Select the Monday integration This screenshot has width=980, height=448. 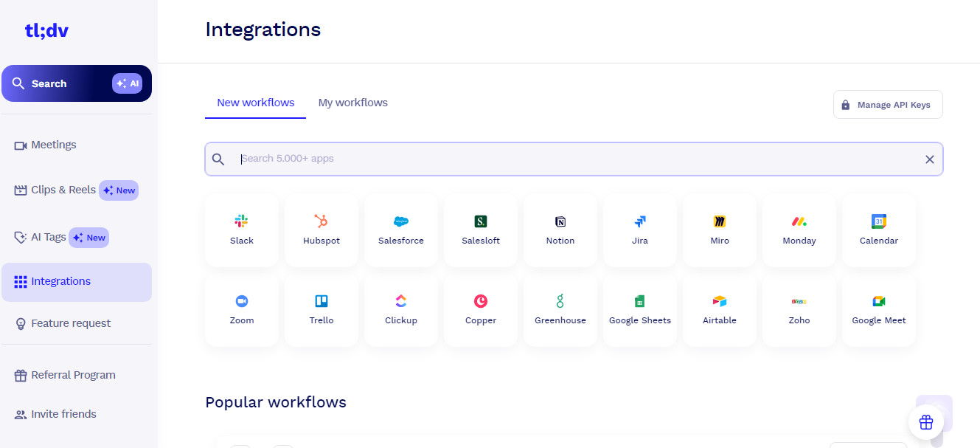click(x=799, y=230)
